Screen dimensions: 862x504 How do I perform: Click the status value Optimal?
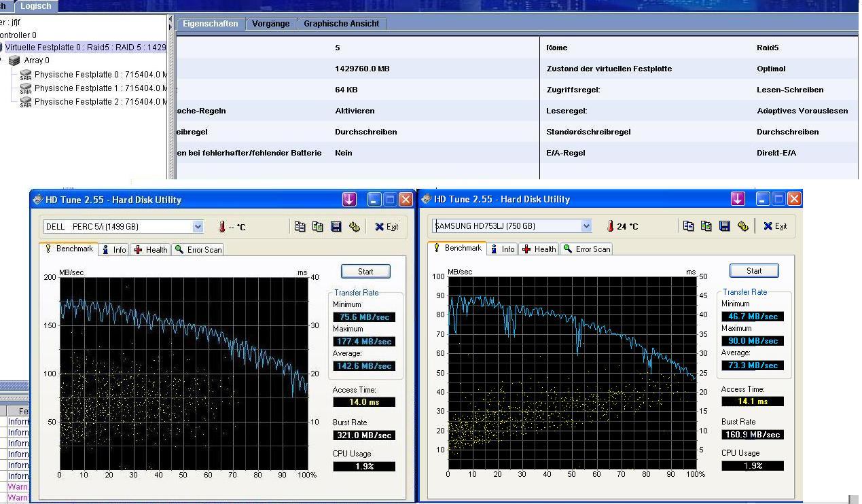(771, 69)
